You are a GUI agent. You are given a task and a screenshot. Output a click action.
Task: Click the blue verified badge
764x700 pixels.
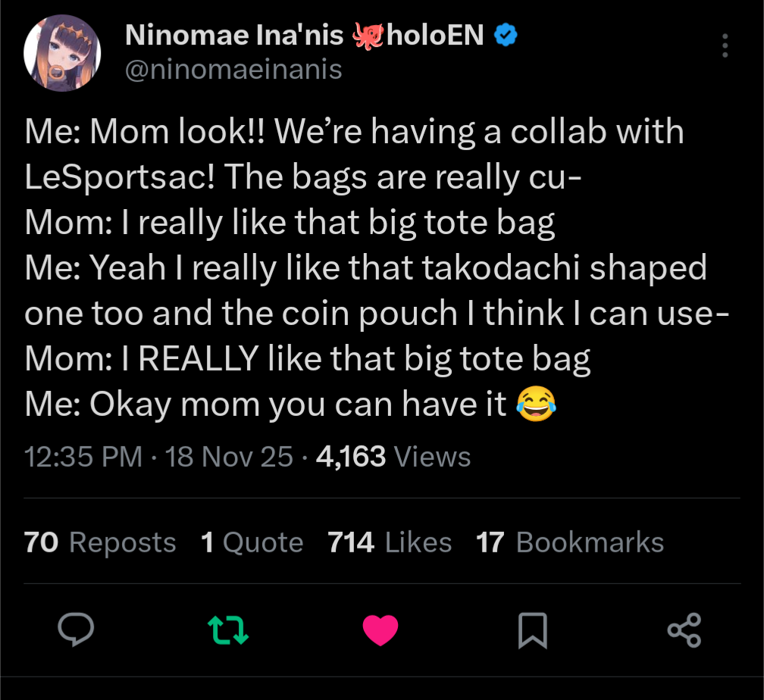click(x=506, y=35)
